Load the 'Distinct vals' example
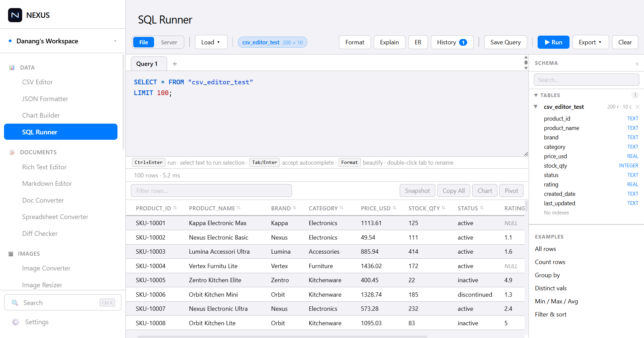 [550, 288]
